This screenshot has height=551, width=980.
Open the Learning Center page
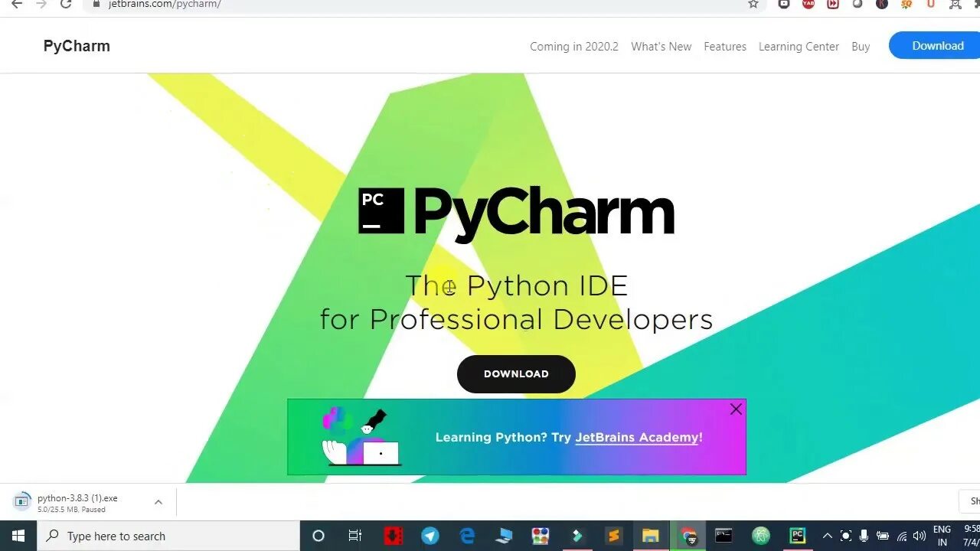(x=799, y=47)
